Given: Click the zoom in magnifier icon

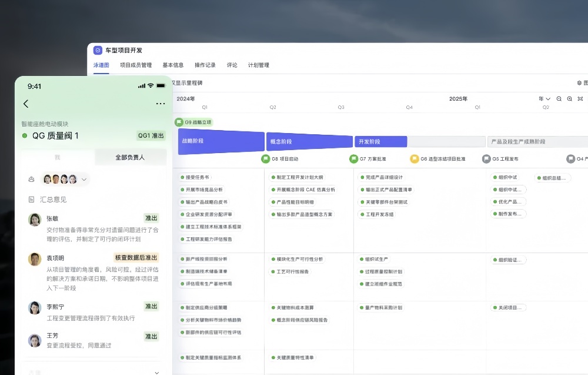Looking at the screenshot, I should click(x=570, y=99).
